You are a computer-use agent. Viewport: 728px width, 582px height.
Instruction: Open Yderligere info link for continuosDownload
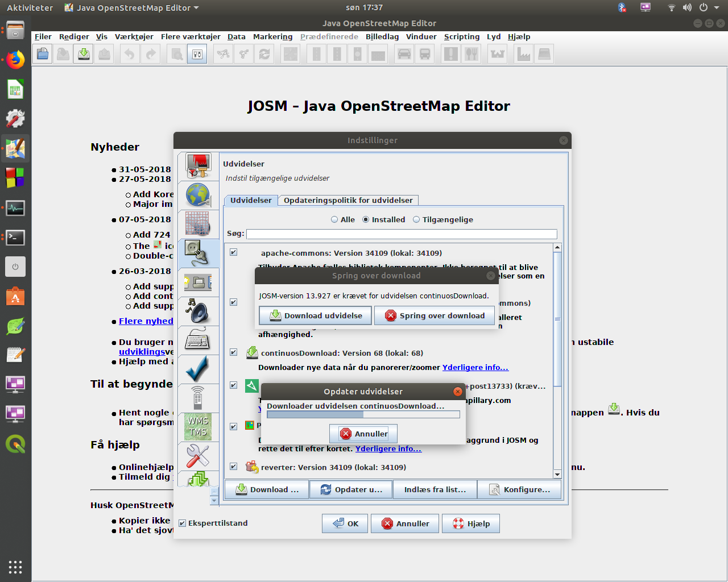coord(475,367)
